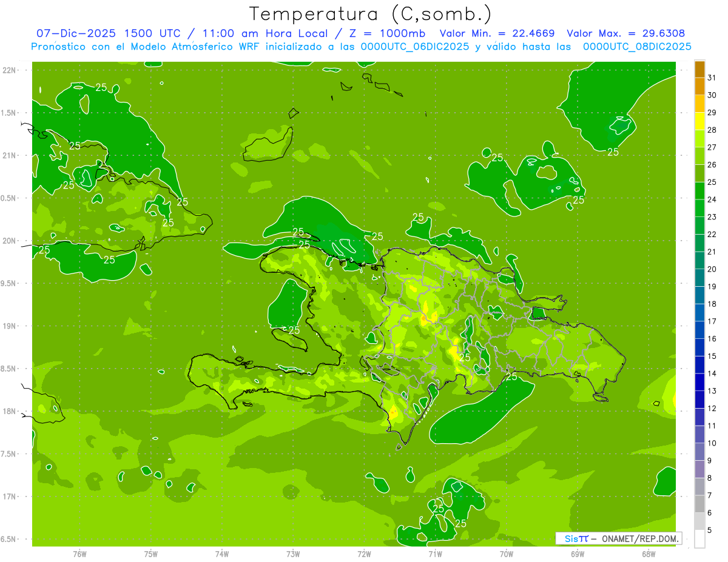Viewport: 728px width, 562px height.
Task: Click the white swatch below scale value 5
Action: [x=700, y=539]
